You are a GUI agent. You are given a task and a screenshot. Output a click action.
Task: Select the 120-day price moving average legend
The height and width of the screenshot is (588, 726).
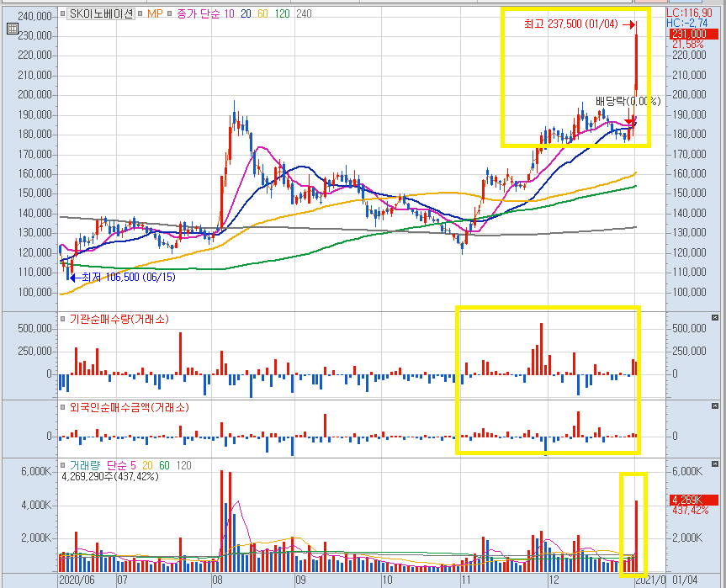pos(282,14)
